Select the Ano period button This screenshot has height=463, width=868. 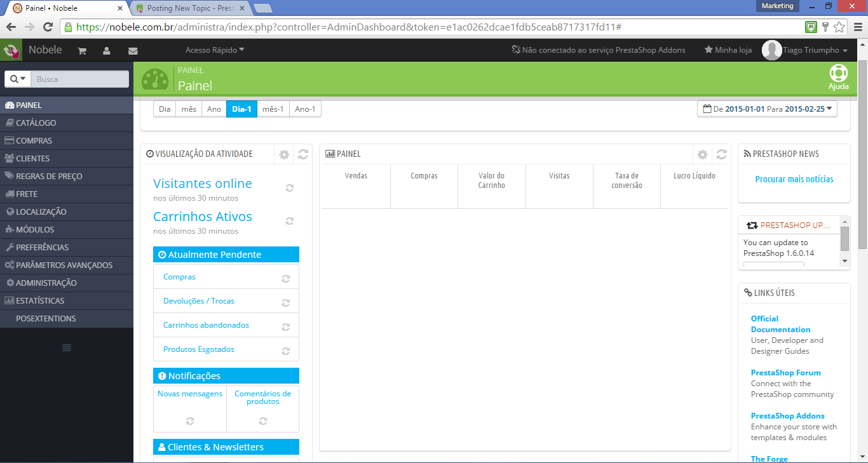pos(214,109)
